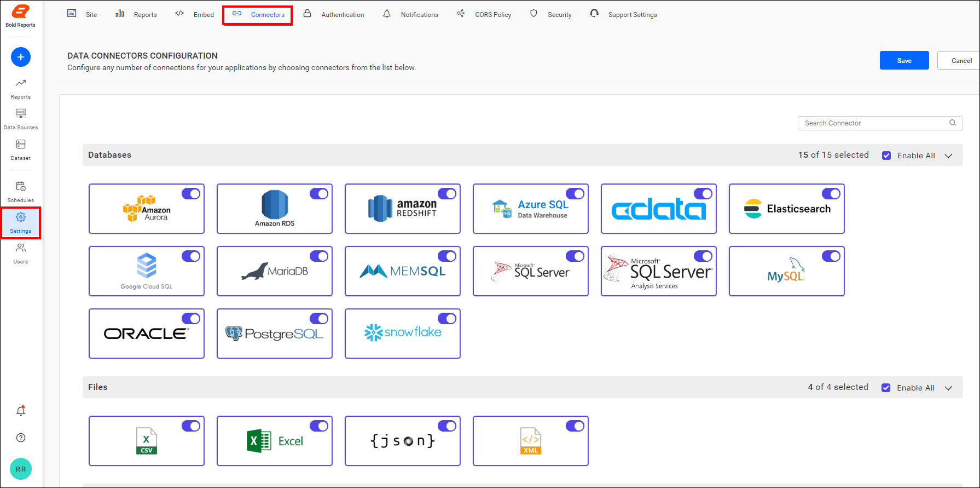Collapse the Files section chevron
This screenshot has height=488, width=980.
pos(949,388)
